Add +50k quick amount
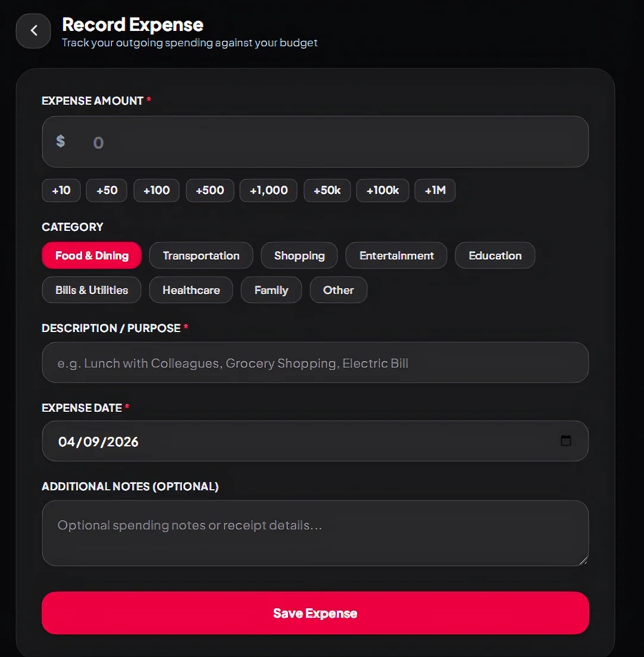Image resolution: width=644 pixels, height=657 pixels. click(x=327, y=190)
